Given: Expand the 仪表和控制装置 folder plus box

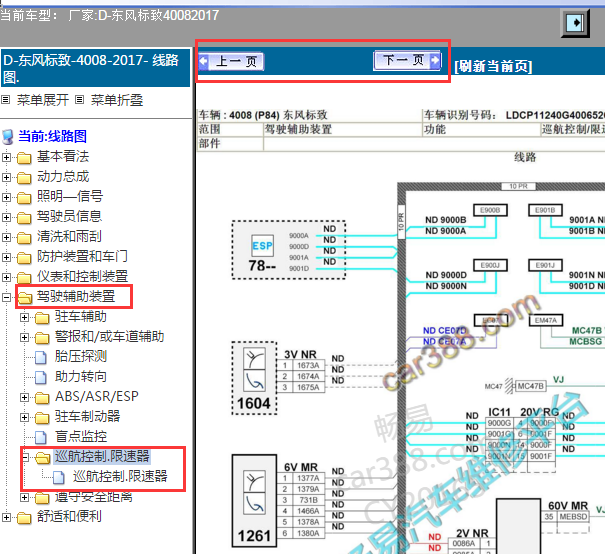Looking at the screenshot, I should point(6,277).
